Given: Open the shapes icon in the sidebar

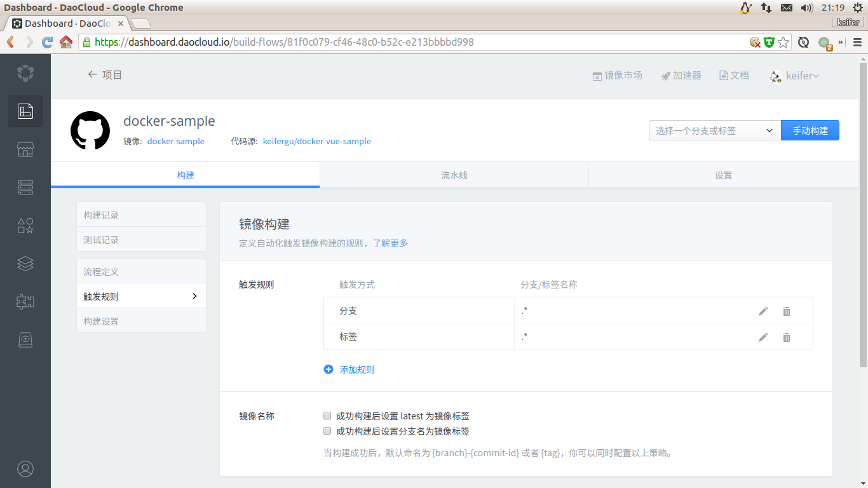Looking at the screenshot, I should tap(25, 226).
